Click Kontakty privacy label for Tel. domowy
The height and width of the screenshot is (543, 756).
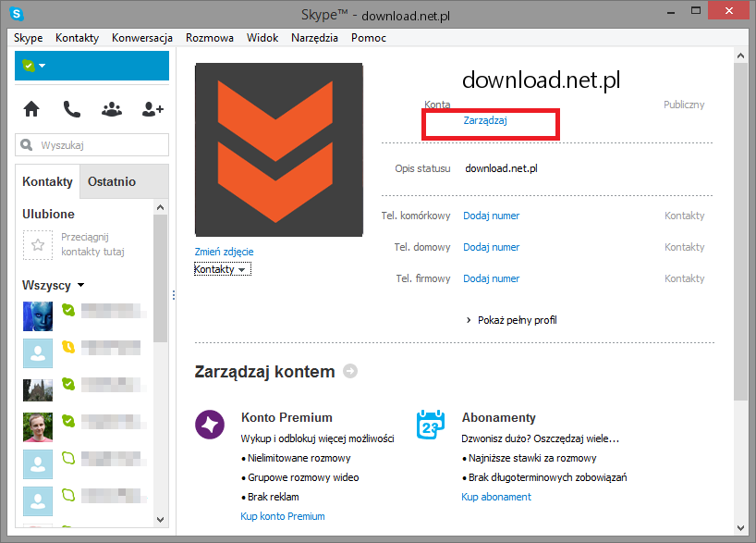pyautogui.click(x=684, y=247)
